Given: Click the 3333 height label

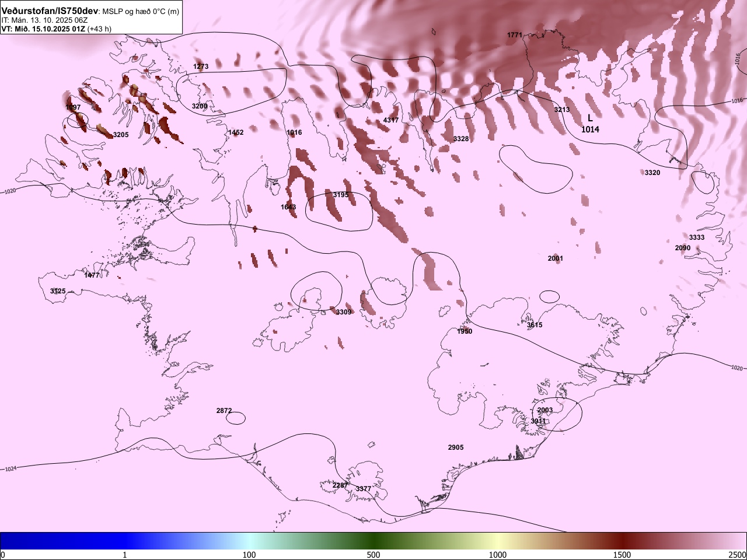Looking at the screenshot, I should (697, 237).
